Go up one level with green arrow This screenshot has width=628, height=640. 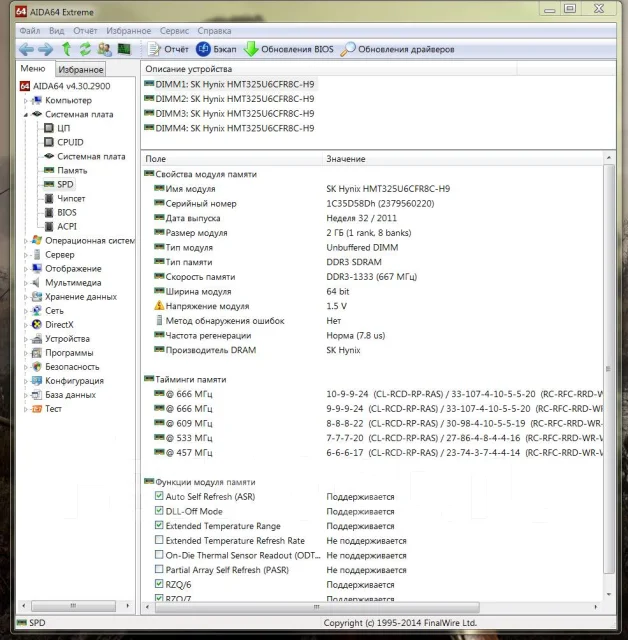66,49
